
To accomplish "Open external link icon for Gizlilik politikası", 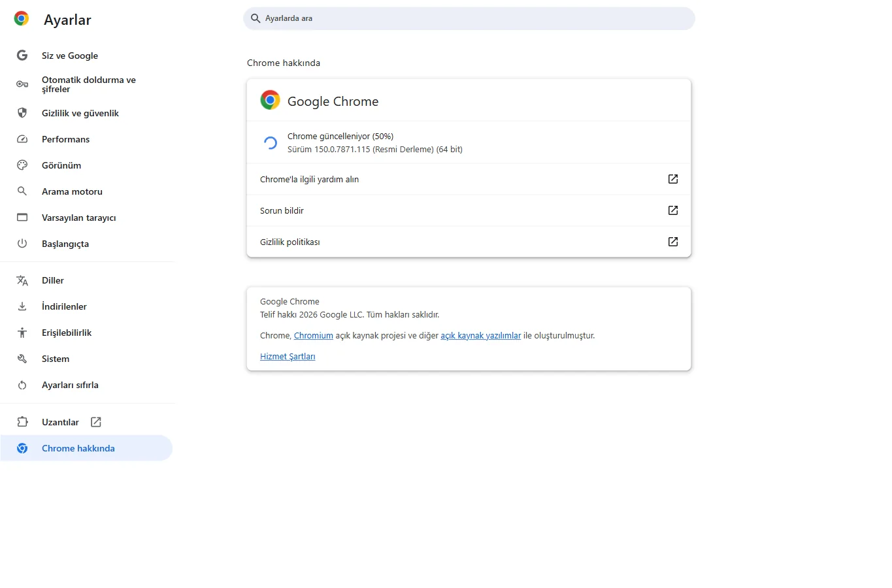I will [673, 242].
